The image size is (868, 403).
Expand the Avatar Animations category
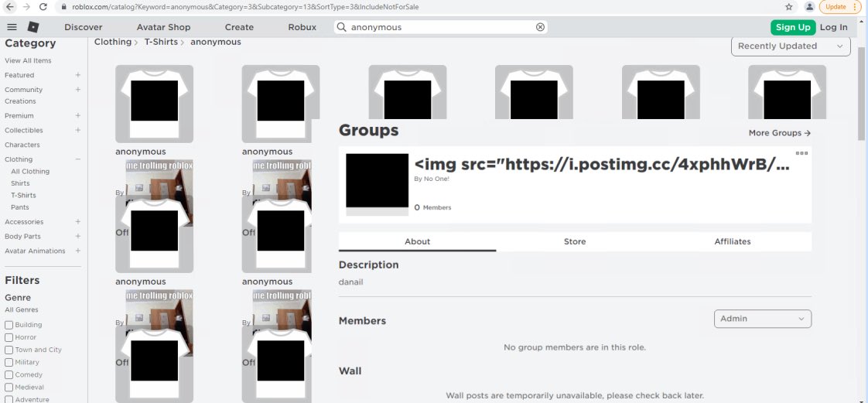point(77,251)
